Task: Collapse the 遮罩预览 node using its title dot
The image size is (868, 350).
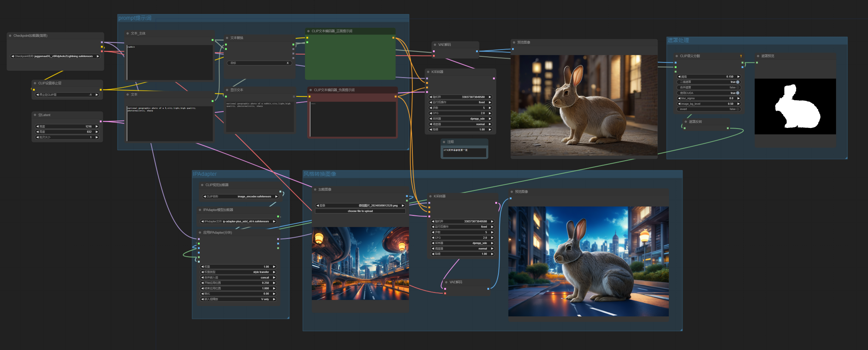Action: pos(758,56)
